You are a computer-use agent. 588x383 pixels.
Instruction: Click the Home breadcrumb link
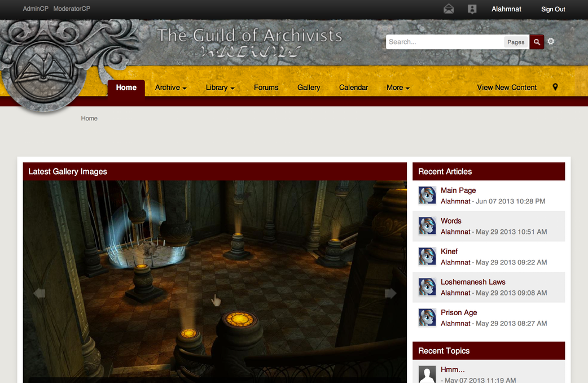point(89,118)
